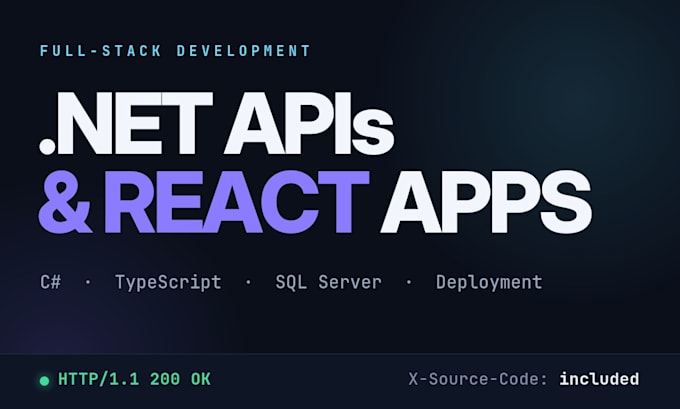Click the green status dot before HTTP/1.1
Screen dimensions: 680x409
coord(44,381)
